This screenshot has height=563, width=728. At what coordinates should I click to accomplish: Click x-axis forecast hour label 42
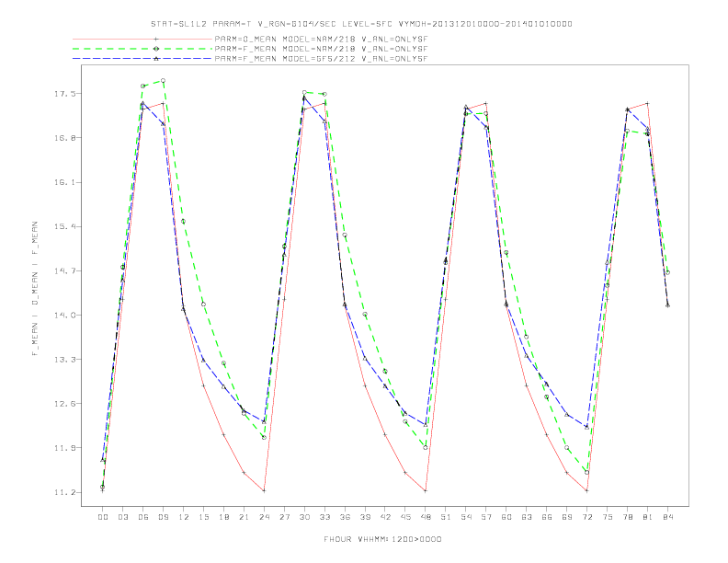tap(385, 517)
